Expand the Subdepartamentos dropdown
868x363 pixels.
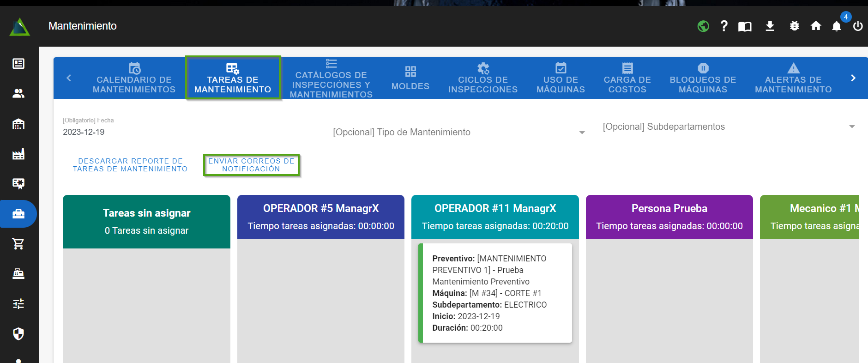pyautogui.click(x=730, y=127)
